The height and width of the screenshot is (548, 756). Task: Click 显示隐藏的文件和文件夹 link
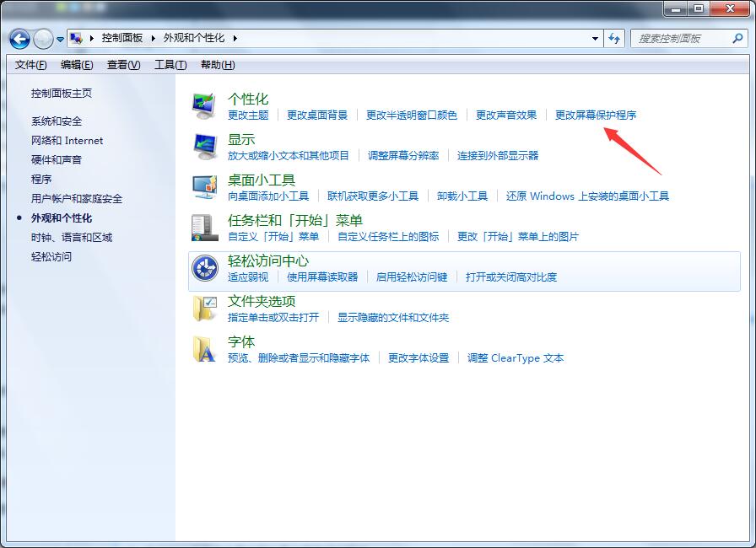point(393,317)
